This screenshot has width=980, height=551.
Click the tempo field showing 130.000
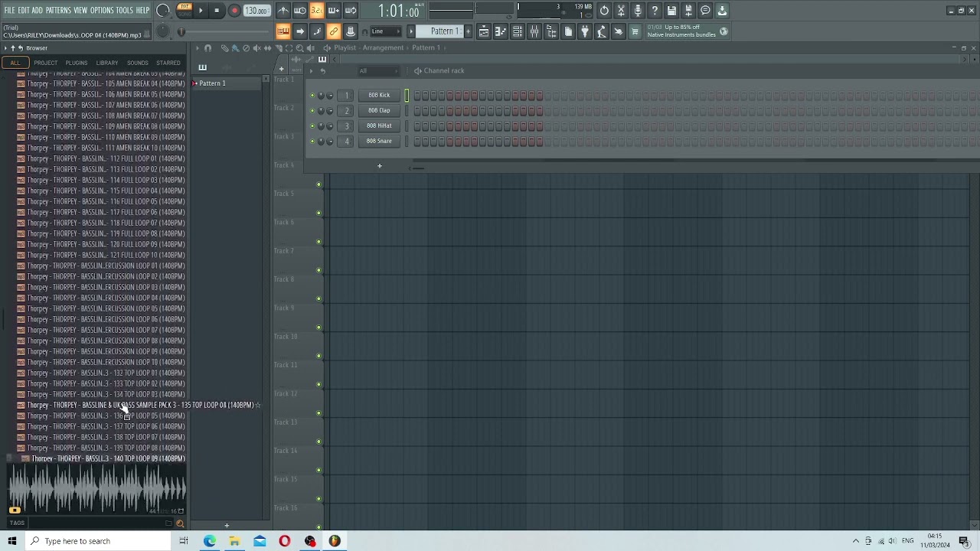point(256,11)
